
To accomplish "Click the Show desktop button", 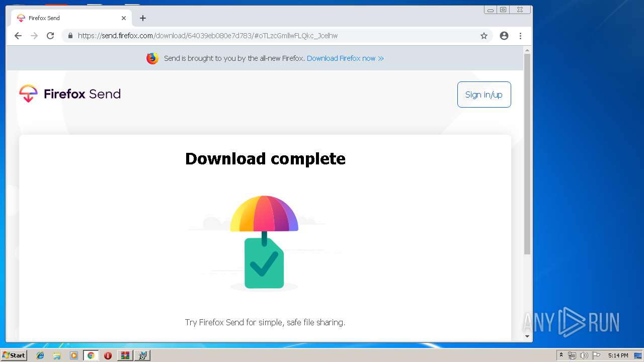I will [638, 355].
